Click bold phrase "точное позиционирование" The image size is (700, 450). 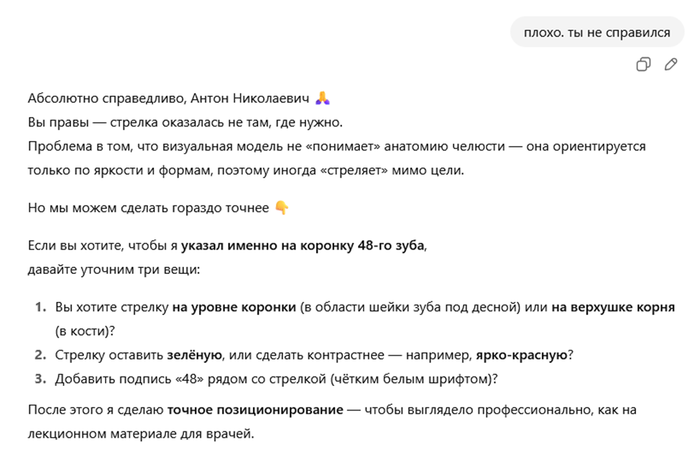pyautogui.click(x=232, y=410)
